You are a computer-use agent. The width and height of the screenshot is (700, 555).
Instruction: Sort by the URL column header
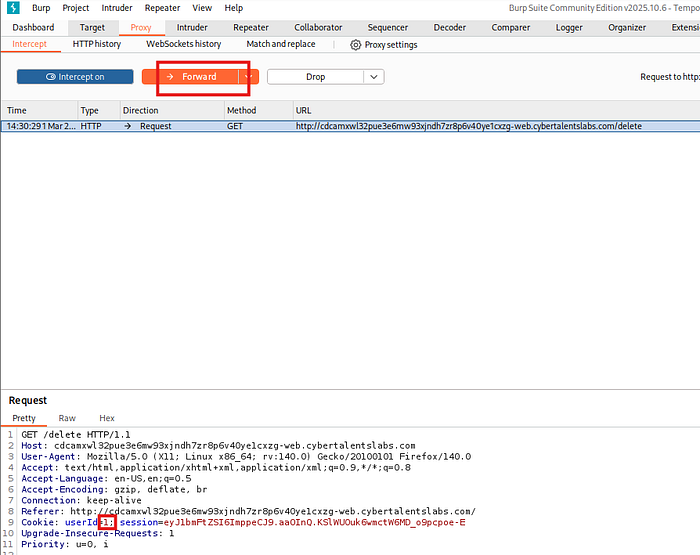tap(496, 110)
